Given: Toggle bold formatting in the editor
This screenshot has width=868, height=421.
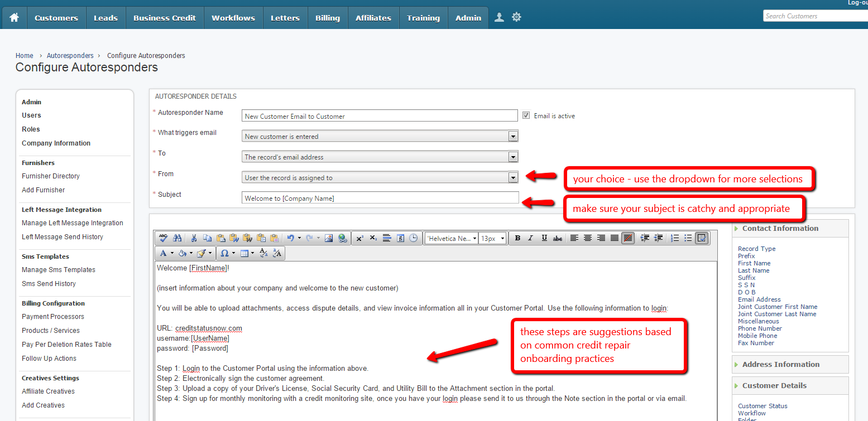Looking at the screenshot, I should pos(517,238).
